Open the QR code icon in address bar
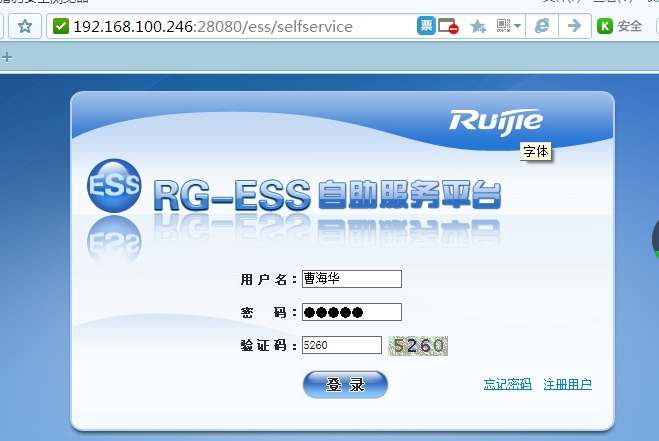Screen dimensions: 659x441 tap(504, 26)
